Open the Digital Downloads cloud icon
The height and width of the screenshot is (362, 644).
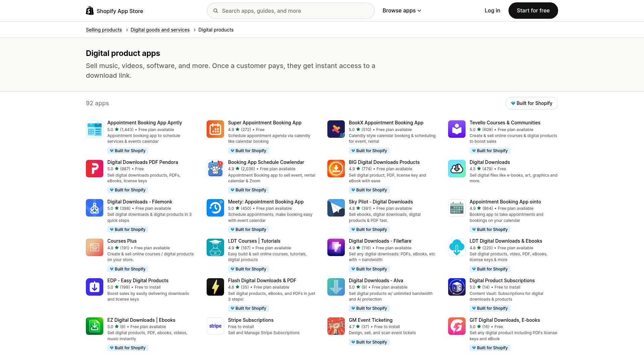(457, 169)
